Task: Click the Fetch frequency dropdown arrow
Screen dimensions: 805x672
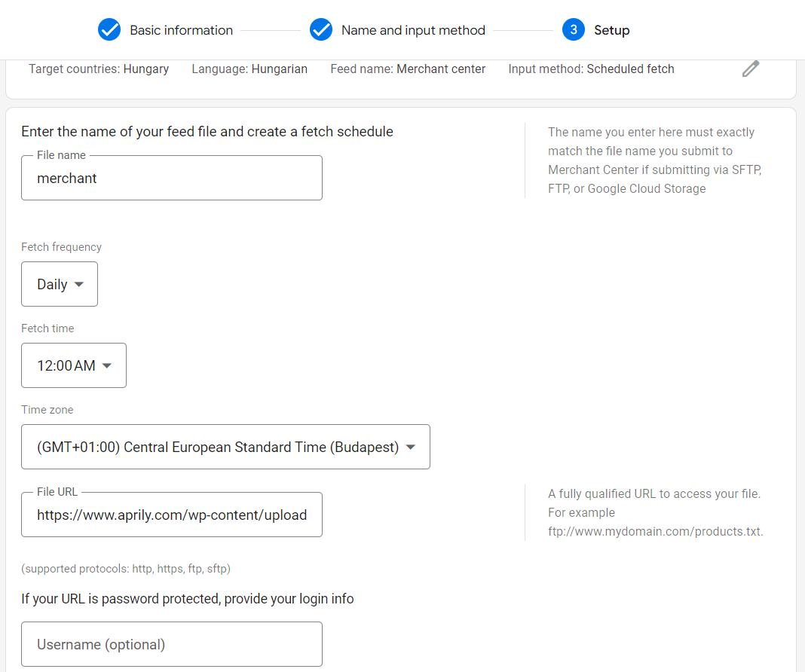Action: point(79,285)
